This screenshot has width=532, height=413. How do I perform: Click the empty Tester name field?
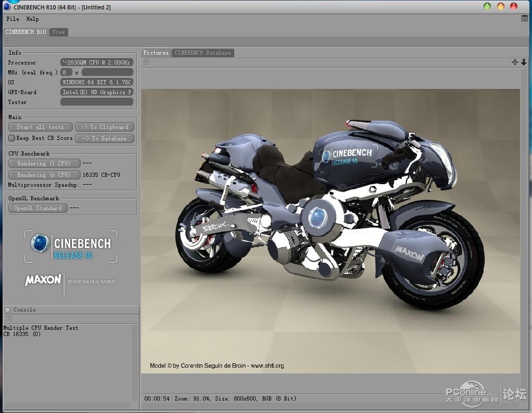tap(97, 102)
